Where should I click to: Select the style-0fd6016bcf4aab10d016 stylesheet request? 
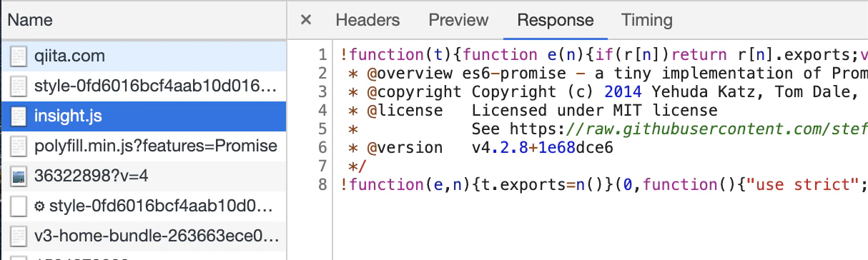143,86
